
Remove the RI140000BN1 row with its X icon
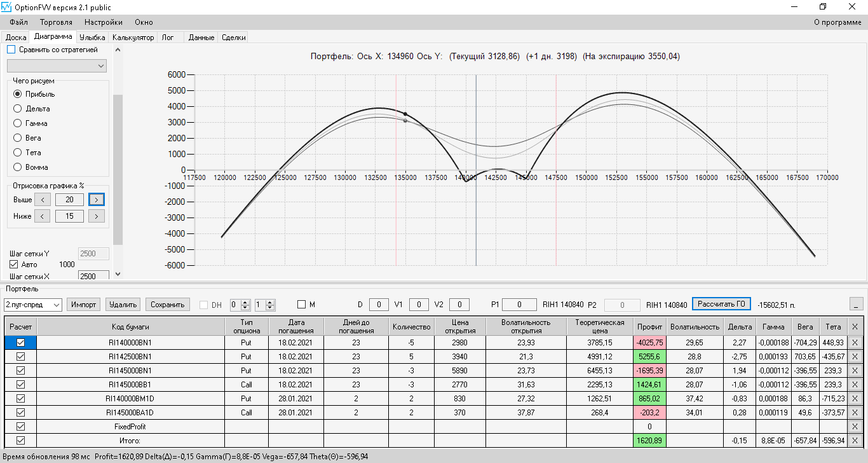(x=854, y=343)
